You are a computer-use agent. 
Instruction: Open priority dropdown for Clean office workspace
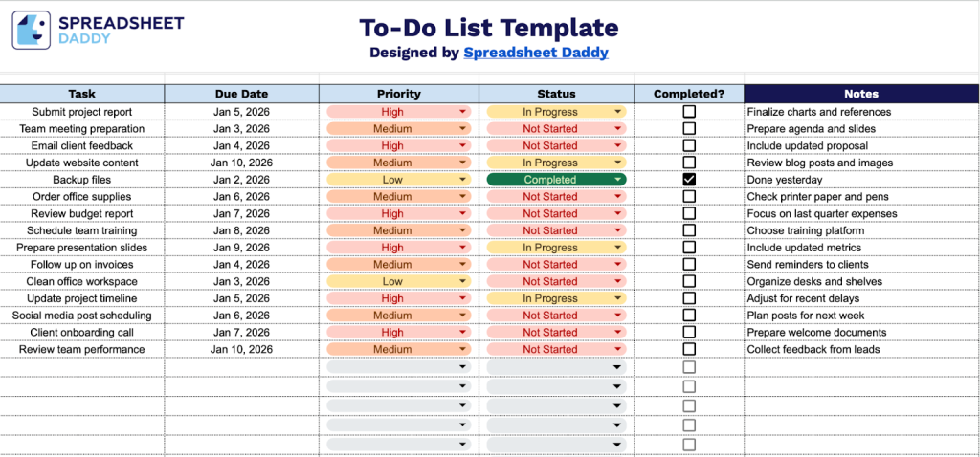(463, 282)
